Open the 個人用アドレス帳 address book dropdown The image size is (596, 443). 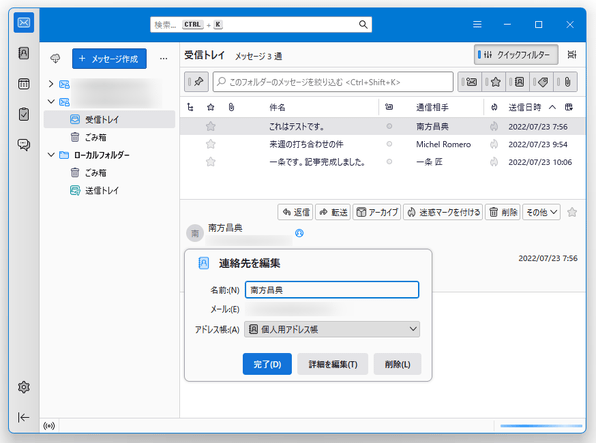pyautogui.click(x=332, y=329)
